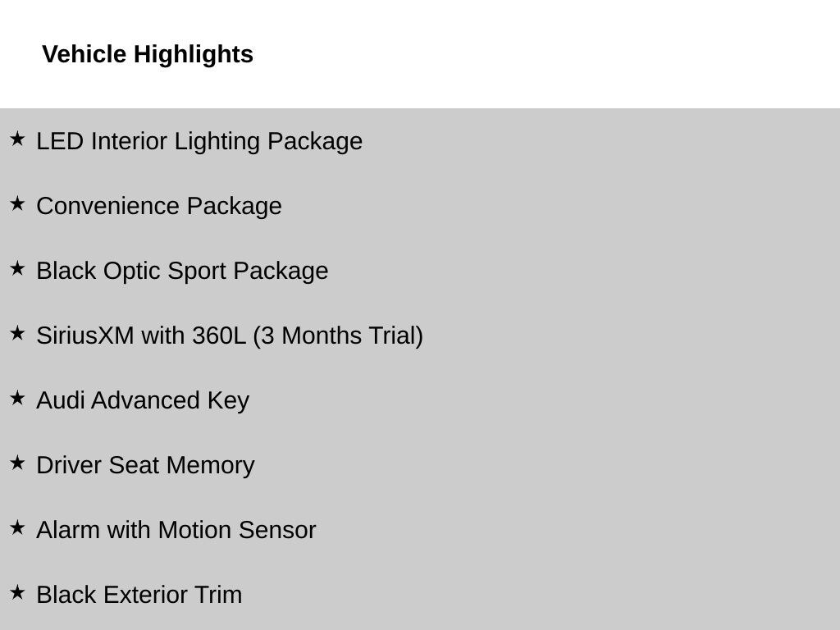Click the star next to Black Exterior Trim
This screenshot has height=630, width=840.
click(17, 592)
